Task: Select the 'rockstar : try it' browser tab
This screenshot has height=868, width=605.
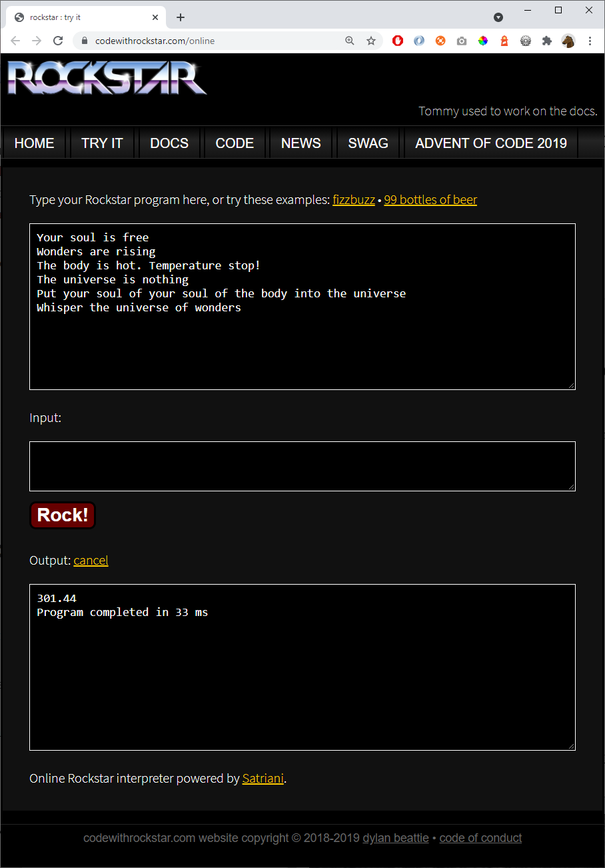Action: pos(85,17)
